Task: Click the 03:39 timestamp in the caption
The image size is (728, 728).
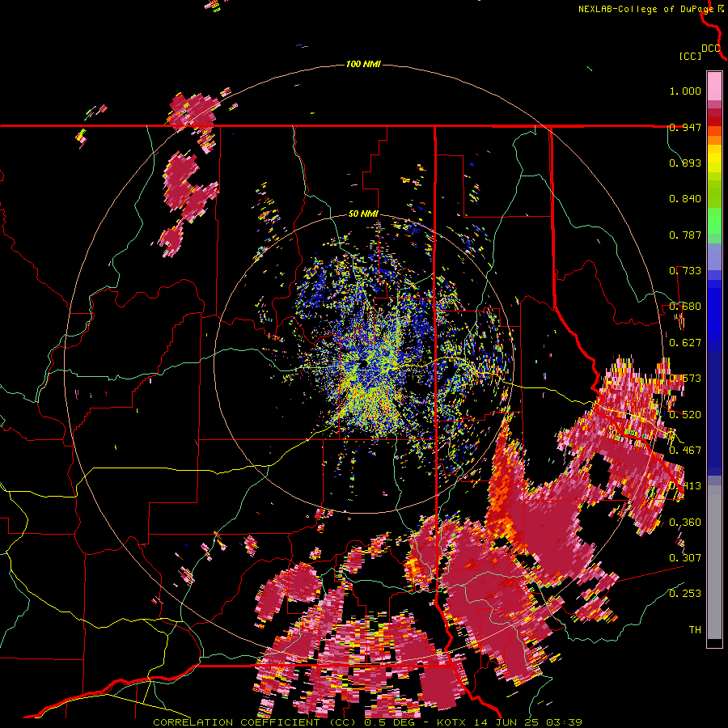Action: (565, 722)
